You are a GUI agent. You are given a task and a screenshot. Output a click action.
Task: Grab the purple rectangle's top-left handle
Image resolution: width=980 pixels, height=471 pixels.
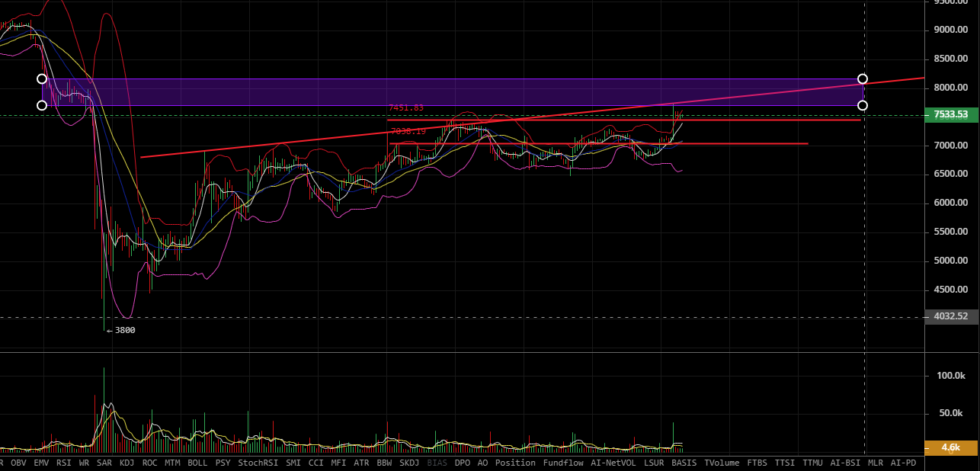point(42,78)
